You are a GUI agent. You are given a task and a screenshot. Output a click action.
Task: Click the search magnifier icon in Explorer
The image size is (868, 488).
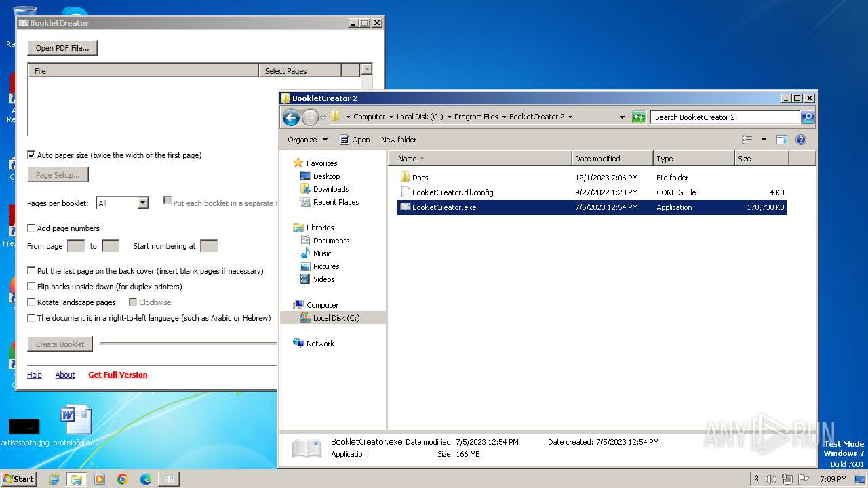click(x=807, y=117)
